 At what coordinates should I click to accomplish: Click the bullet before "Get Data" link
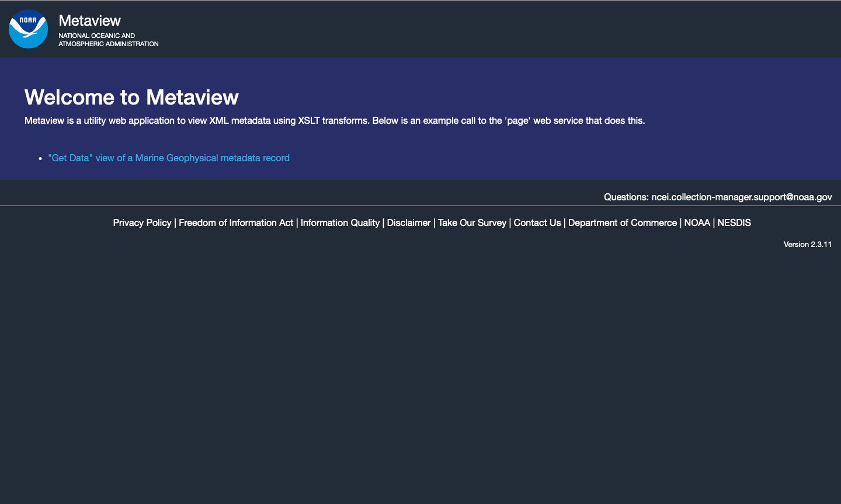[40, 158]
